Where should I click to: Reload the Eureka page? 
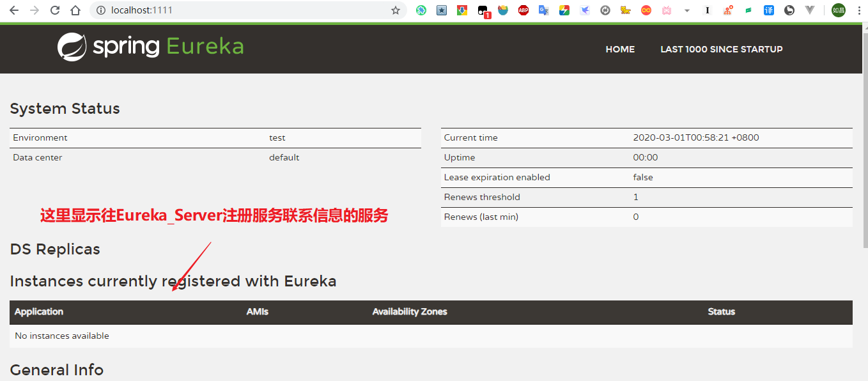tap(55, 10)
